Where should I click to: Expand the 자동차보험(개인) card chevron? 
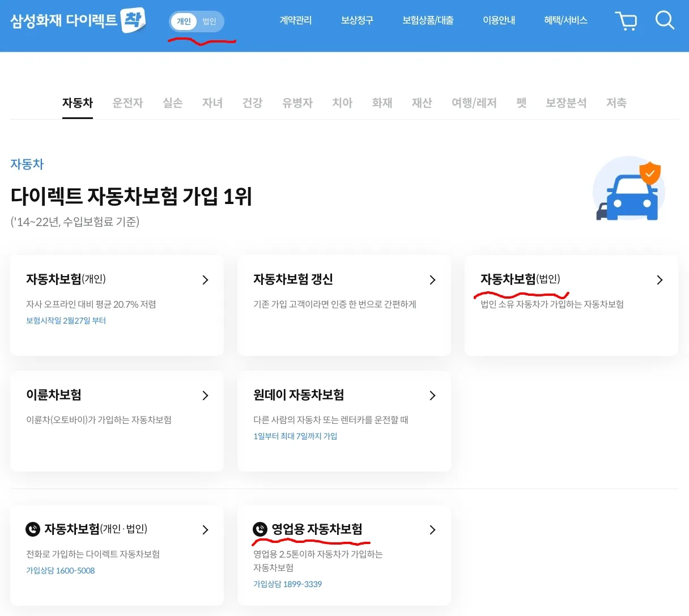[205, 279]
